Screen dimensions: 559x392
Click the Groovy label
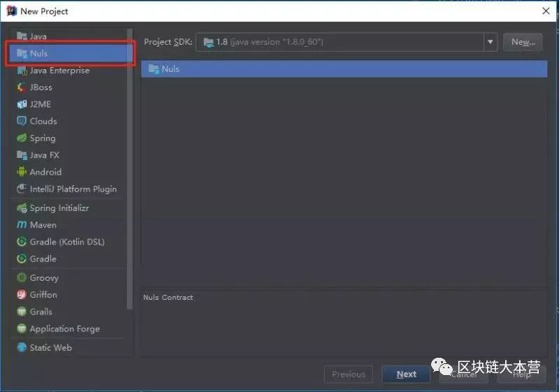pos(44,277)
